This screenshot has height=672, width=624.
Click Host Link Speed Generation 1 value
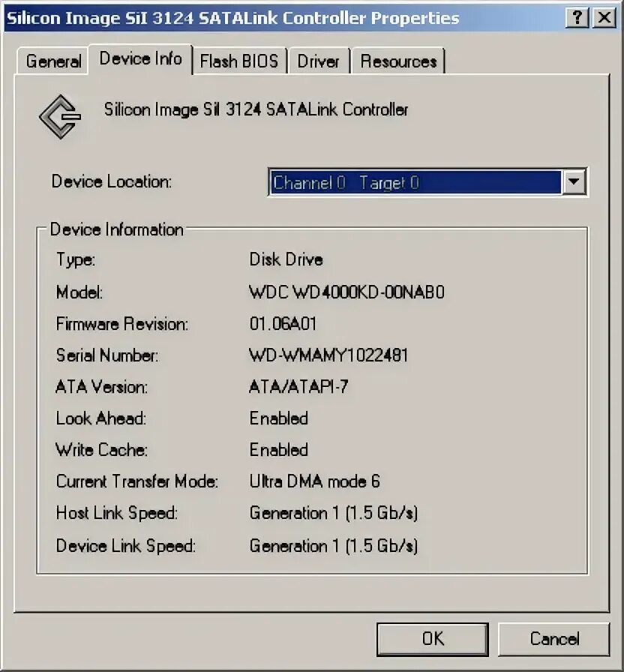[334, 513]
